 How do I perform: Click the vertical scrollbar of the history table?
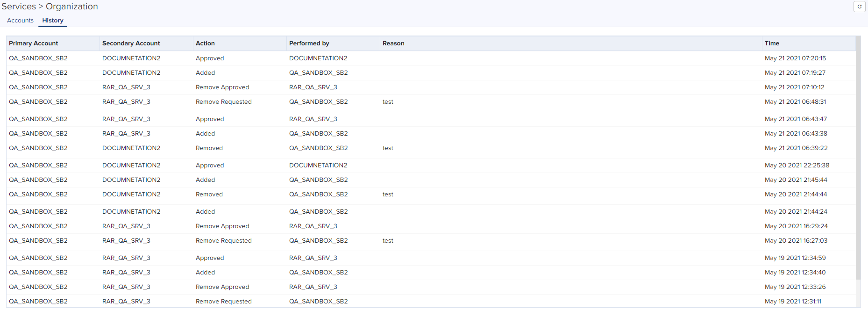tap(858, 159)
